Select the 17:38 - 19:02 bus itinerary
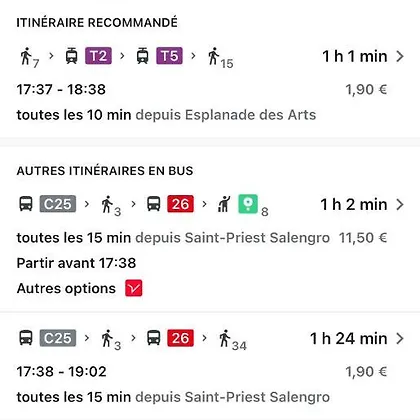Image resolution: width=420 pixels, height=420 pixels. [210, 367]
